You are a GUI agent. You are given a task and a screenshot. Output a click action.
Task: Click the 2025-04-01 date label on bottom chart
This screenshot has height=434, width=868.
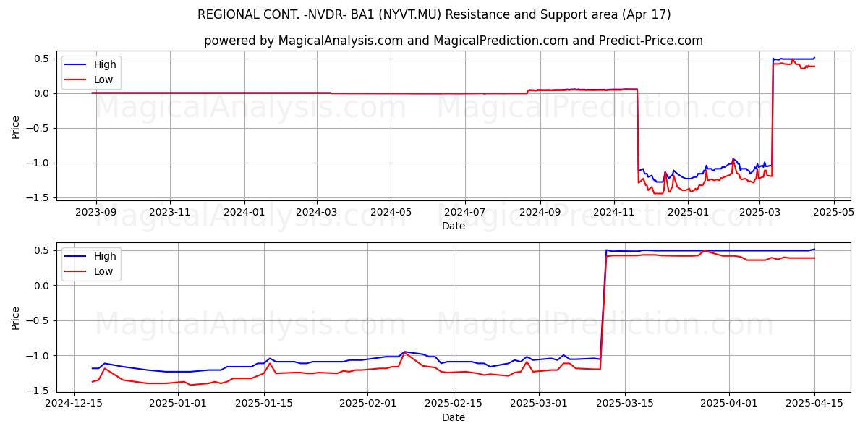pos(729,404)
